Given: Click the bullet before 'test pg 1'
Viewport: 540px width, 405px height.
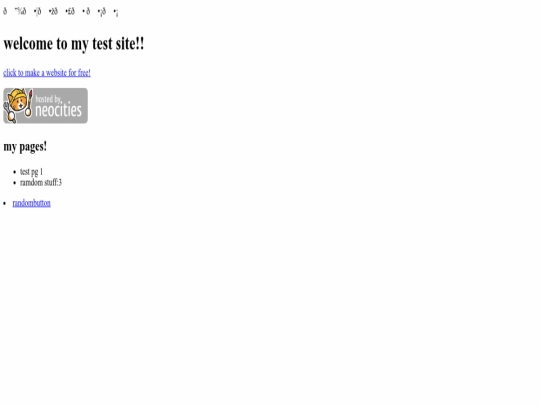Looking at the screenshot, I should [x=14, y=172].
